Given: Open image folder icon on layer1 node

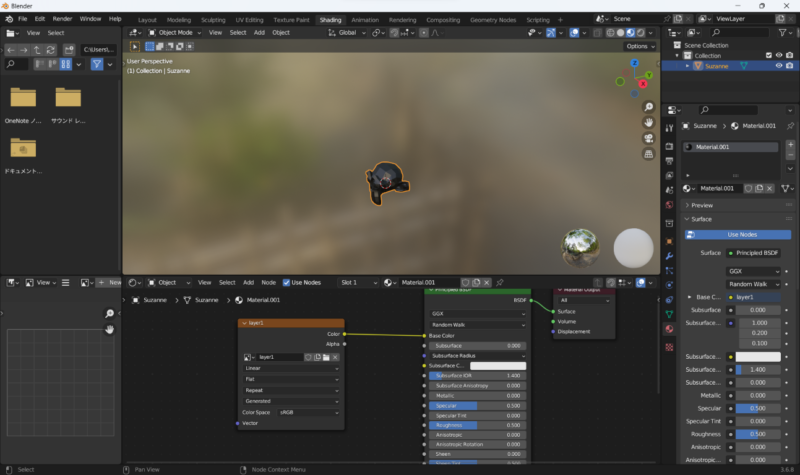Looking at the screenshot, I should point(326,357).
